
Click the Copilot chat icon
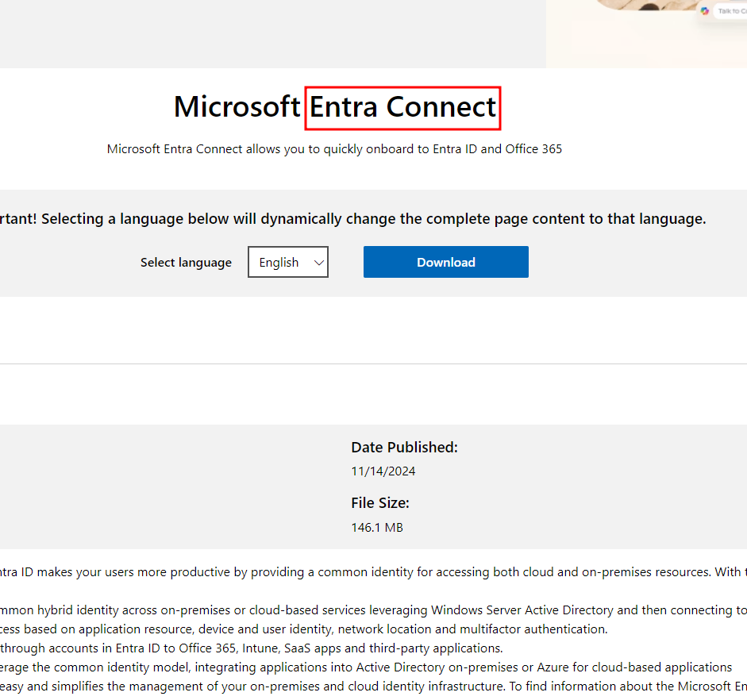[705, 11]
